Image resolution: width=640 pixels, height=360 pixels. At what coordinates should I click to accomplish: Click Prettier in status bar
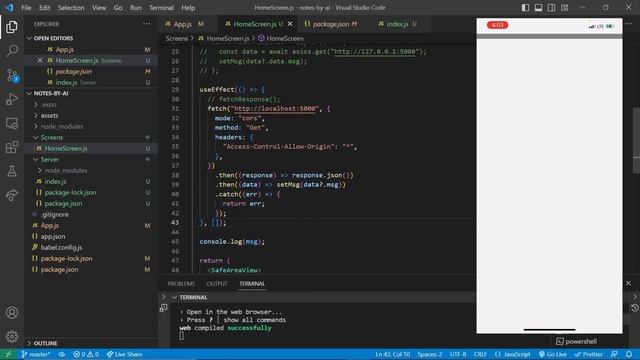(589, 354)
